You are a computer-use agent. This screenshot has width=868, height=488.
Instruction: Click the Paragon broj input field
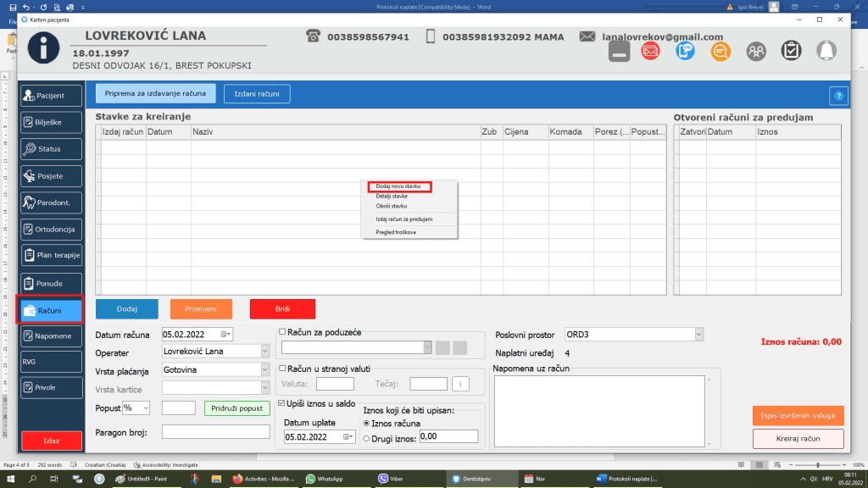coord(216,432)
